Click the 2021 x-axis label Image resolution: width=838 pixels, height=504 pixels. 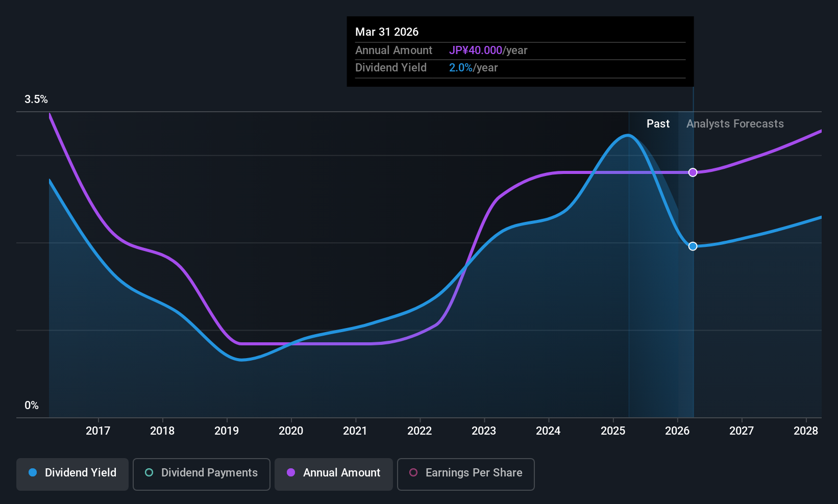click(355, 431)
